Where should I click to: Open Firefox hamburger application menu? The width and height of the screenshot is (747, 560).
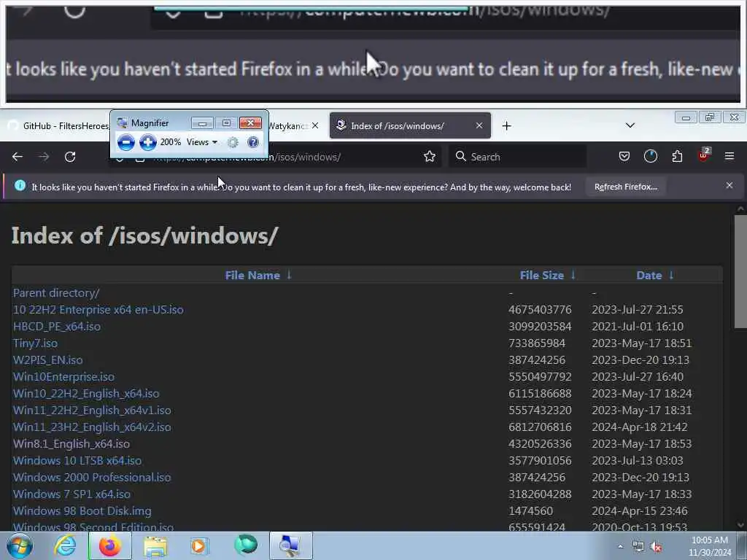(x=729, y=156)
